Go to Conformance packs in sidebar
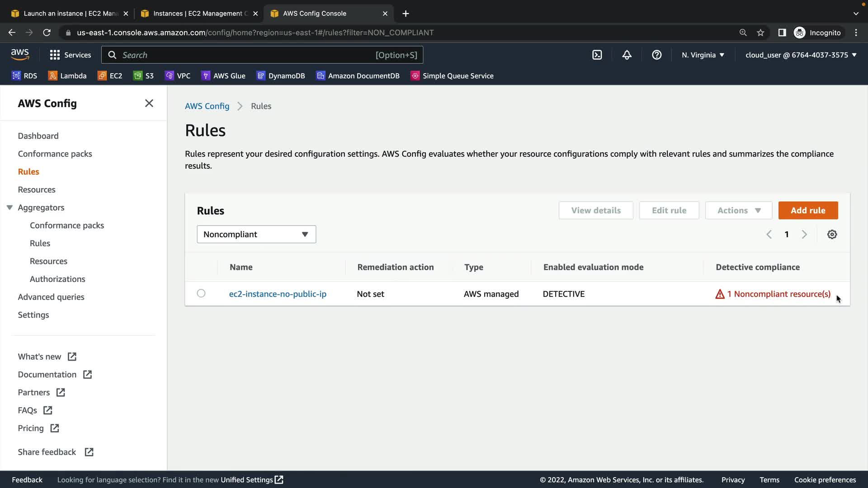Image resolution: width=868 pixels, height=488 pixels. click(x=55, y=154)
